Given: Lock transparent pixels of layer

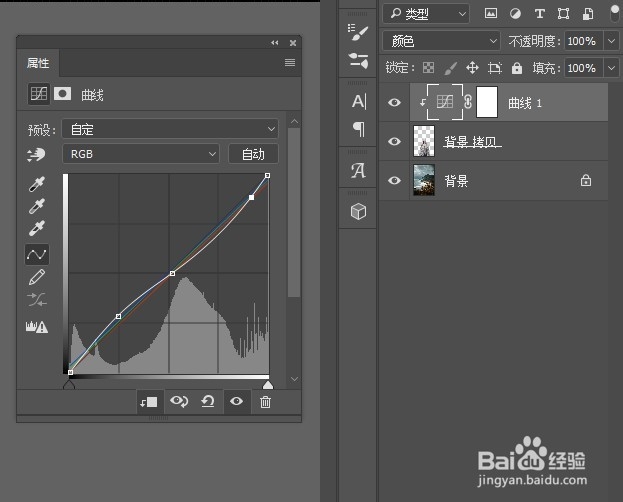Looking at the screenshot, I should (428, 68).
